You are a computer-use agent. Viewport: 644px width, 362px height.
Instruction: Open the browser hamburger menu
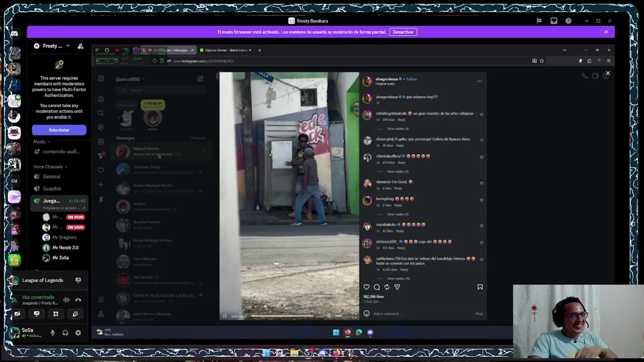608,61
